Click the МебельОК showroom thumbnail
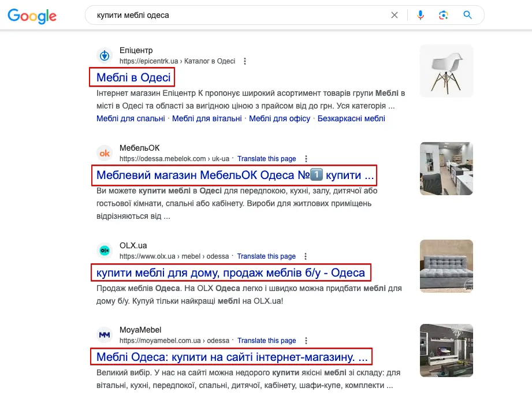This screenshot has height=399, width=532. 447,169
